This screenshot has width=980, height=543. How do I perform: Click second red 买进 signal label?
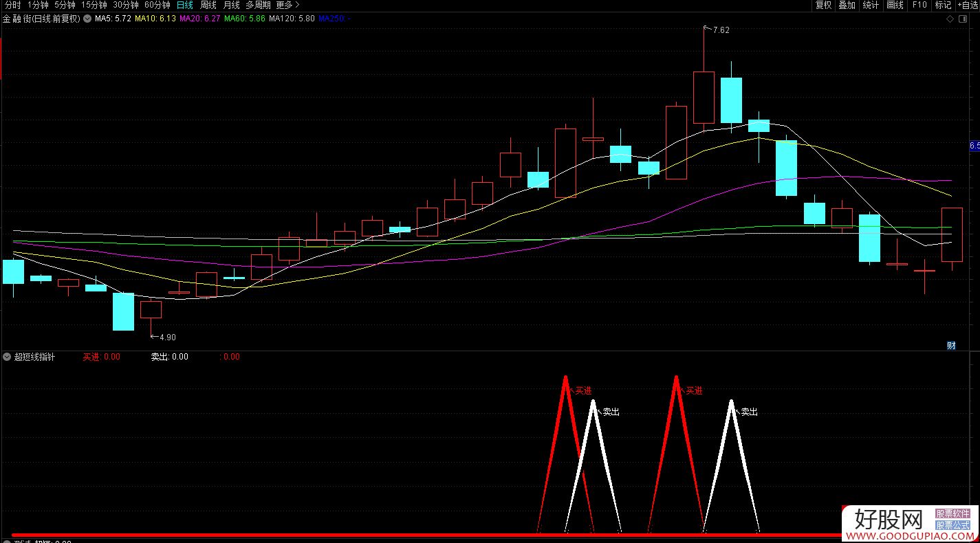click(695, 390)
